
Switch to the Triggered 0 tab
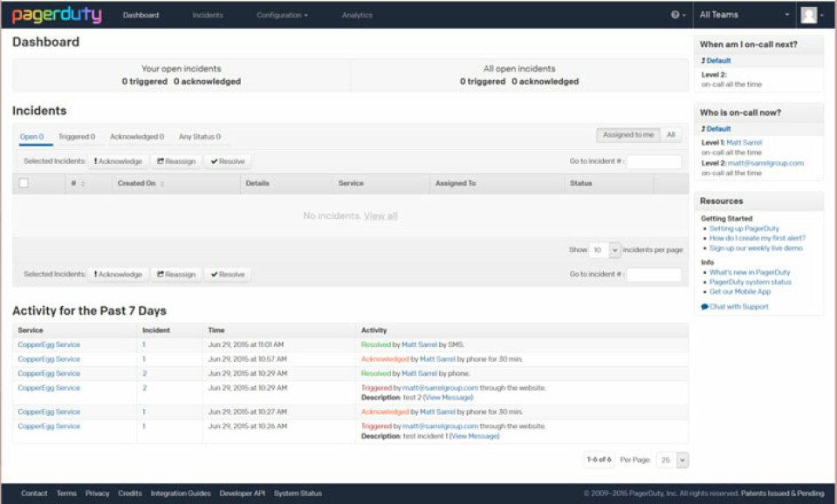[x=77, y=137]
